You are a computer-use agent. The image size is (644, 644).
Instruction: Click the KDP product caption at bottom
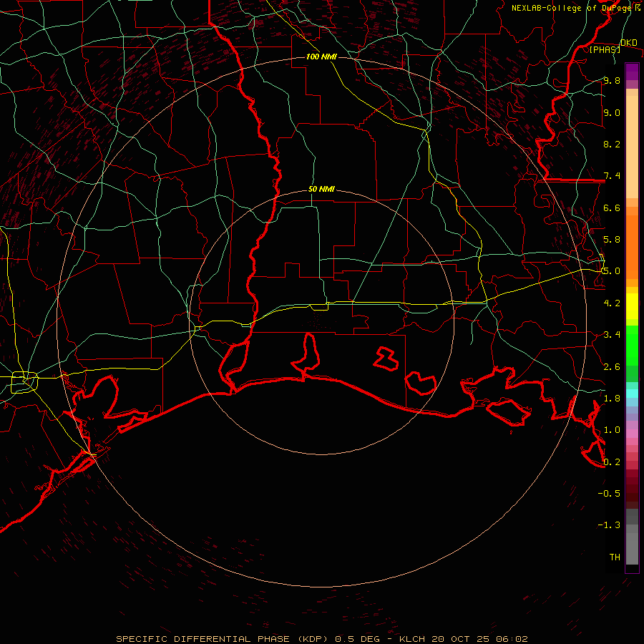pos(321,639)
